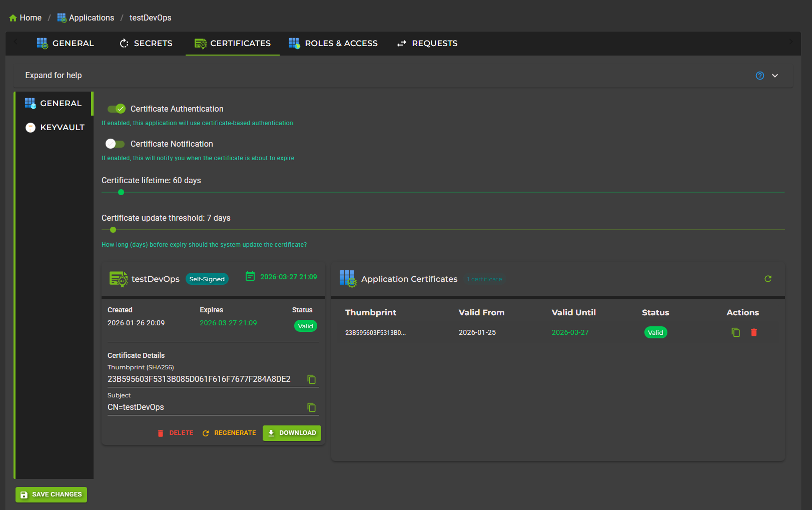812x510 pixels.
Task: Click the Certificate lifetime slider handle
Action: (x=121, y=192)
